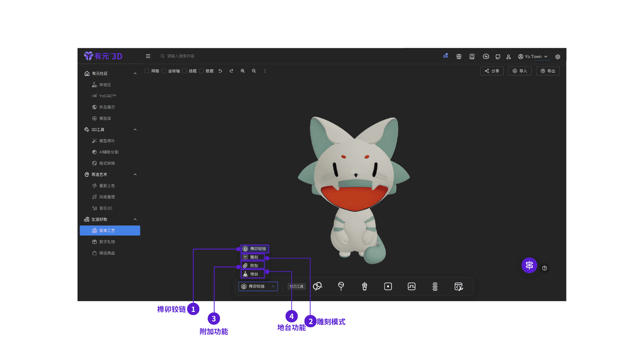Toggle the 榫卯铰链 mode dropdown in the bottom toolbar
This screenshot has height=349, width=644.
pos(258,287)
